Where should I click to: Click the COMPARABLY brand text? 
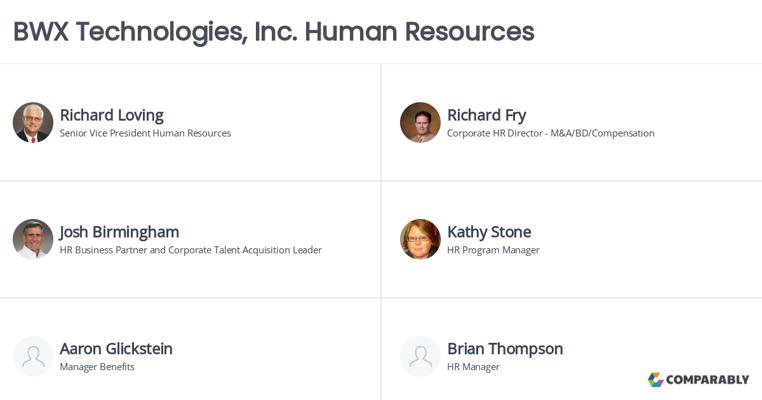pos(708,380)
